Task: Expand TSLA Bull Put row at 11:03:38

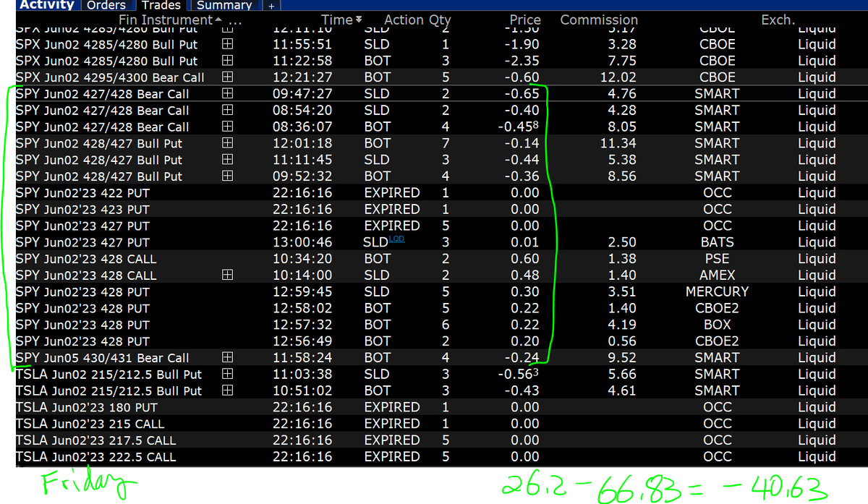Action: click(227, 375)
